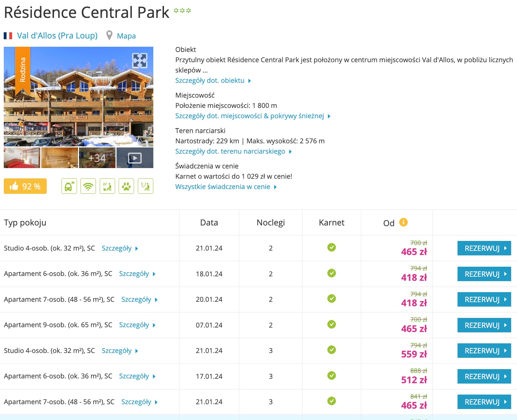Click REZERWUJ for Apartament 6-osob. 18.01.24
Screen dimensions: 517x420
tap(484, 274)
